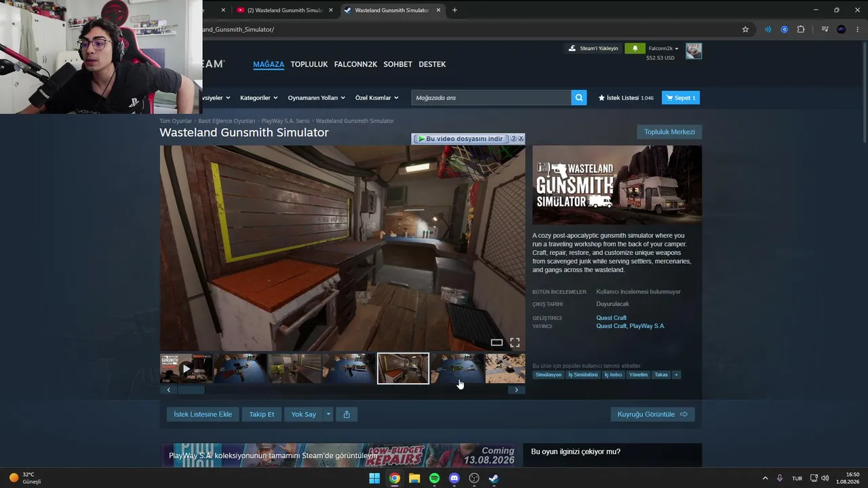Open the volume control in system tray

coord(825,478)
